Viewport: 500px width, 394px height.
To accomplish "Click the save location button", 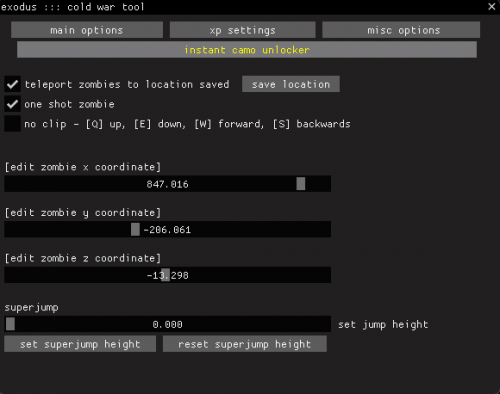I will (x=291, y=84).
